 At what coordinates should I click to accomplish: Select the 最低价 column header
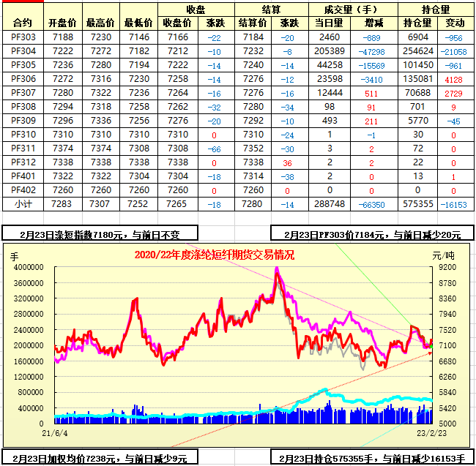[x=138, y=23]
